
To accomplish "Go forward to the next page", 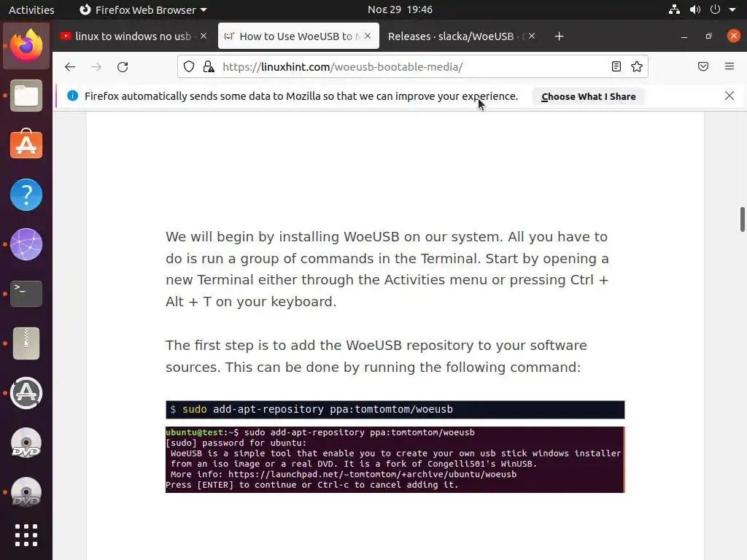I will (x=96, y=66).
